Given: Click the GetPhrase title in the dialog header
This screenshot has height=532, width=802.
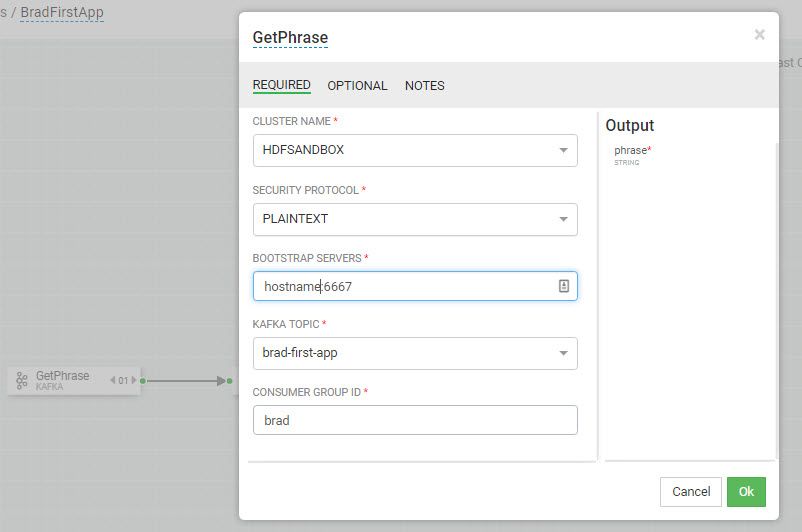Looking at the screenshot, I should (x=290, y=38).
